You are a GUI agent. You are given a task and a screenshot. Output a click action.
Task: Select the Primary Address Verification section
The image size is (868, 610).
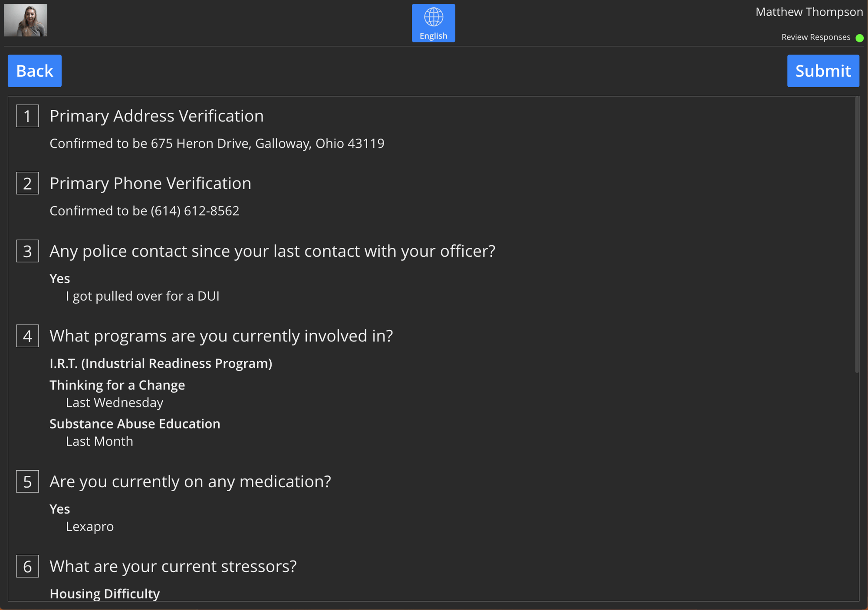pos(156,115)
